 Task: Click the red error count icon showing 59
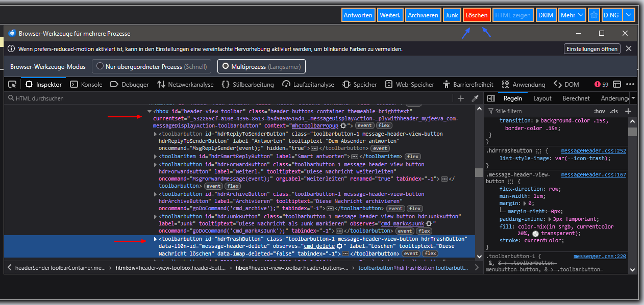coord(601,85)
